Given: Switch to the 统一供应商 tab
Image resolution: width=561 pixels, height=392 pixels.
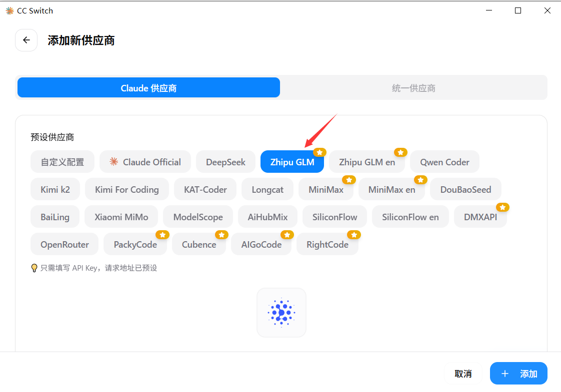Looking at the screenshot, I should pyautogui.click(x=413, y=87).
